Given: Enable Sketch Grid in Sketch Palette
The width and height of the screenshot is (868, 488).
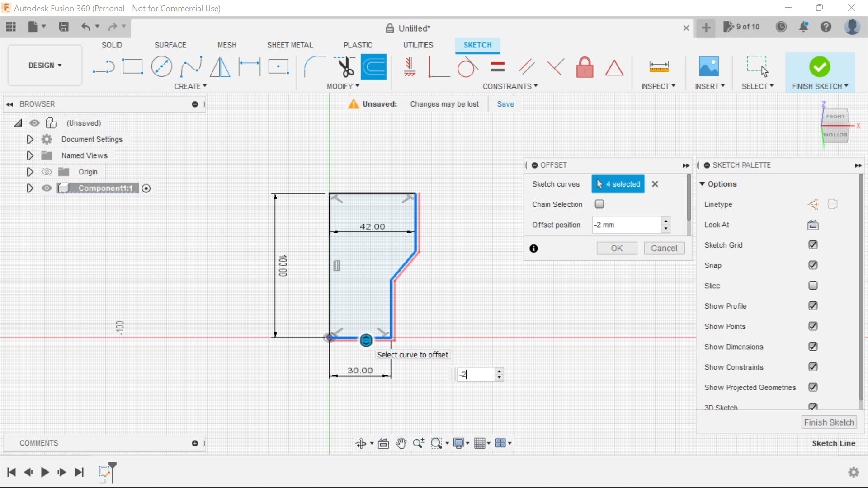Looking at the screenshot, I should click(812, 245).
